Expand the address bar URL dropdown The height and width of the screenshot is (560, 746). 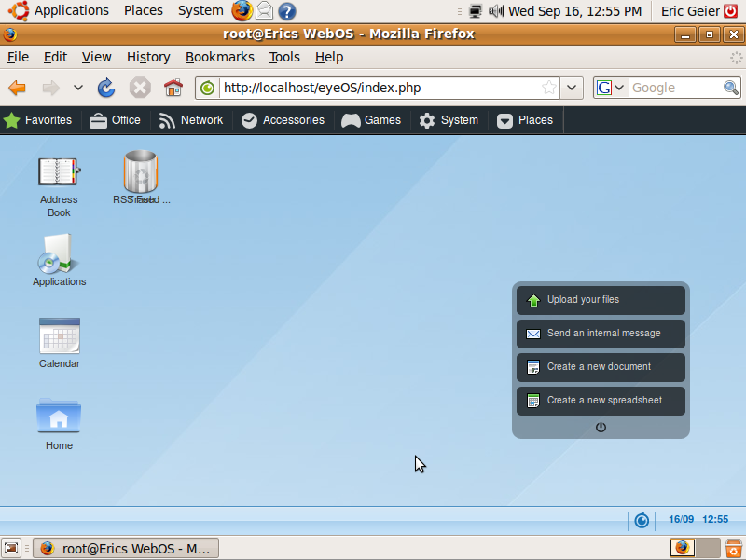click(x=572, y=88)
